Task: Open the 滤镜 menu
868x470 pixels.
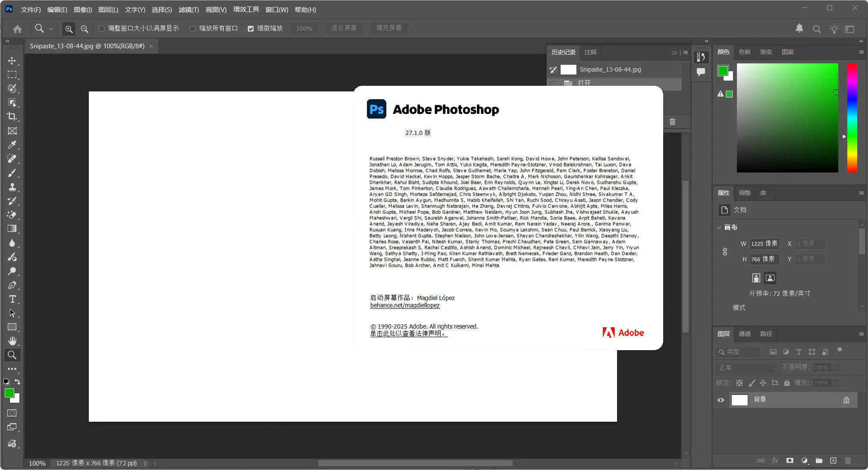Action: click(188, 9)
